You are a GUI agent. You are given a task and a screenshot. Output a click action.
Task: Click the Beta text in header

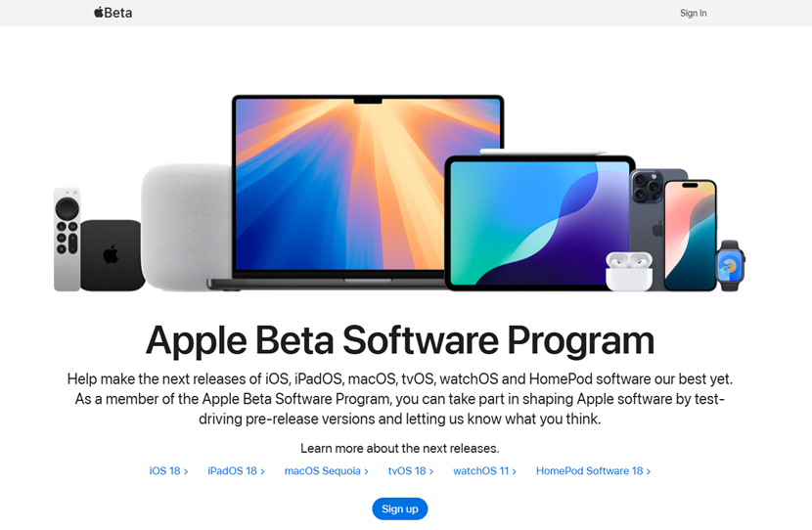click(118, 13)
